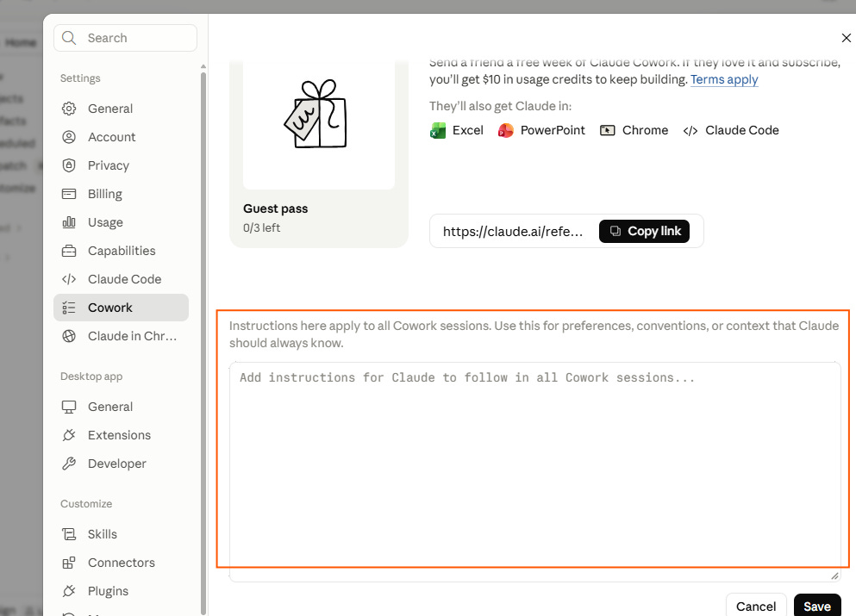856x616 pixels.
Task: Click the Skills icon
Action: click(69, 534)
